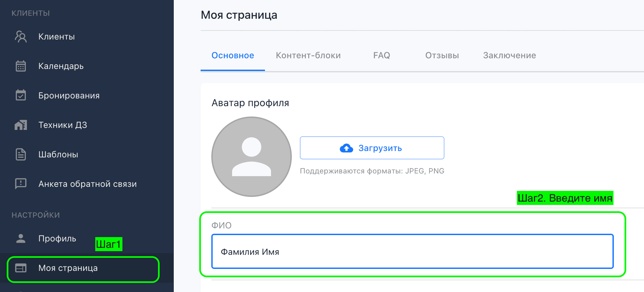
Task: Click the Загрузить button
Action: (x=372, y=148)
